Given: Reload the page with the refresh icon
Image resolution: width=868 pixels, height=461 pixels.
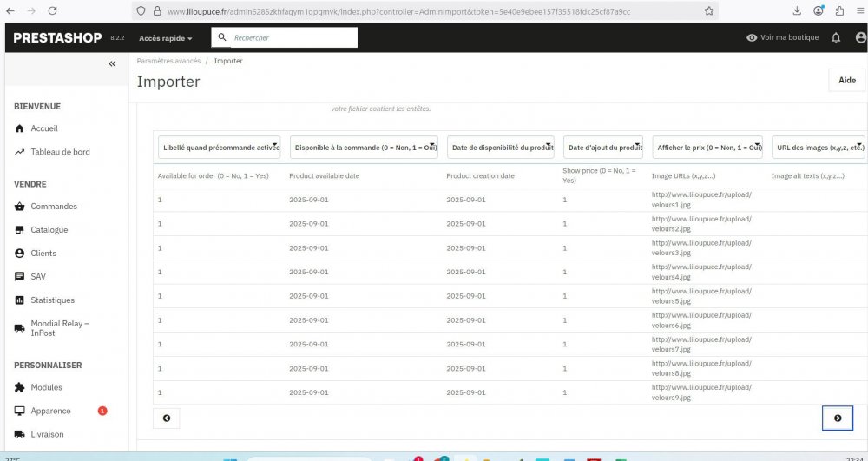Looking at the screenshot, I should point(53,10).
